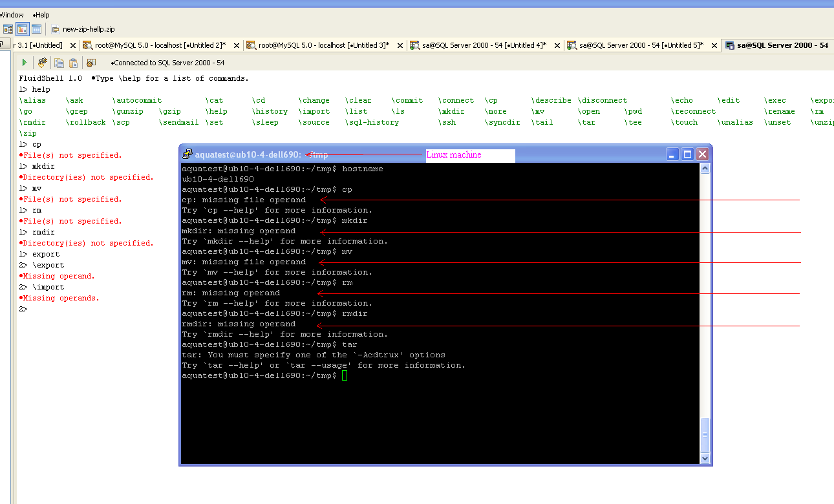Click the query icon on the Untitled 2 tab

pyautogui.click(x=88, y=45)
